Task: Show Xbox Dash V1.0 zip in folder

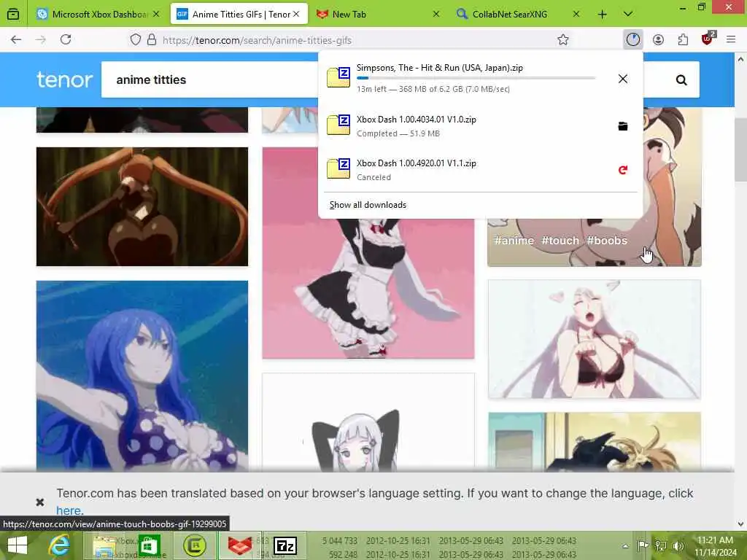Action: click(x=623, y=126)
